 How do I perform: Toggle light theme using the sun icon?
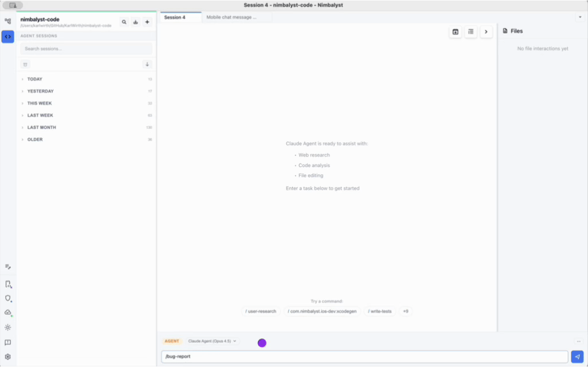pyautogui.click(x=8, y=327)
